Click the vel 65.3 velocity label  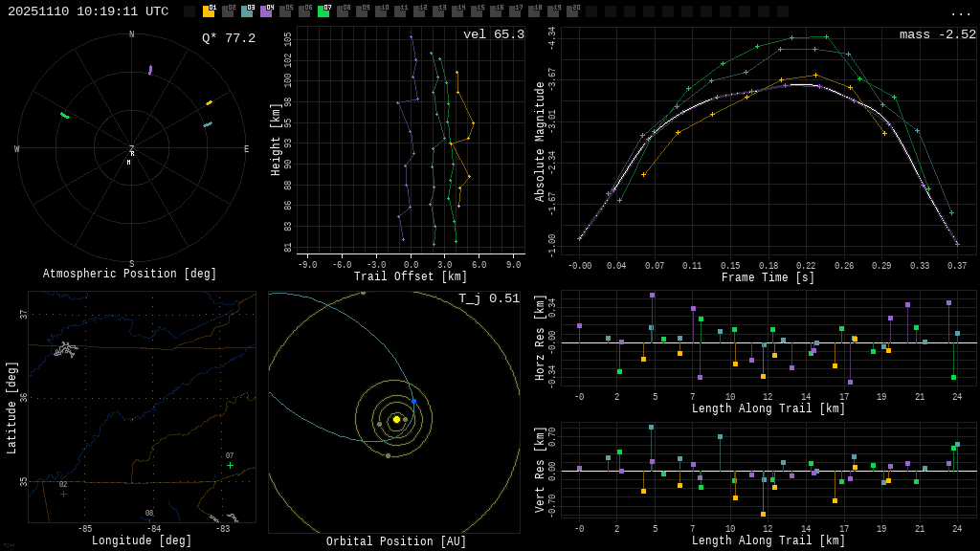click(x=493, y=34)
